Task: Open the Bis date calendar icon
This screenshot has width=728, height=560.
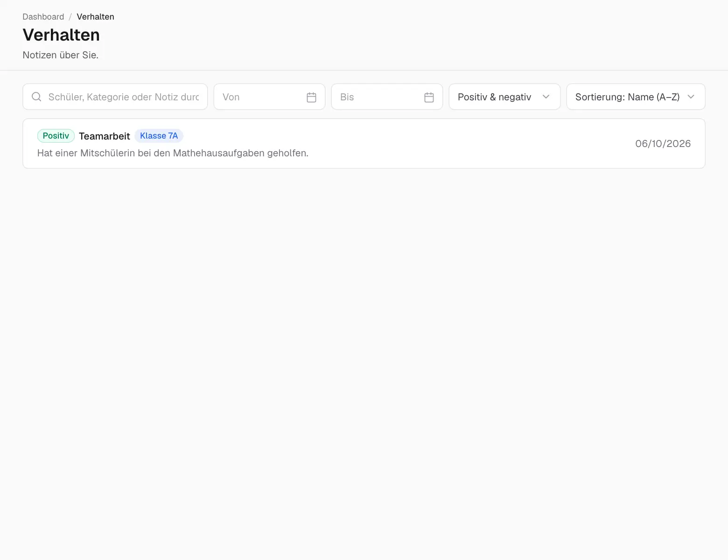Action: (x=429, y=97)
